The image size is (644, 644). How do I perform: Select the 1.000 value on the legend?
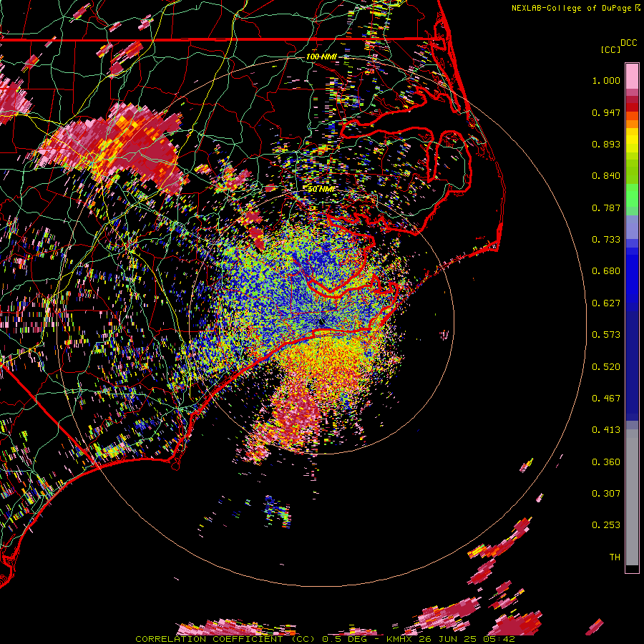606,80
